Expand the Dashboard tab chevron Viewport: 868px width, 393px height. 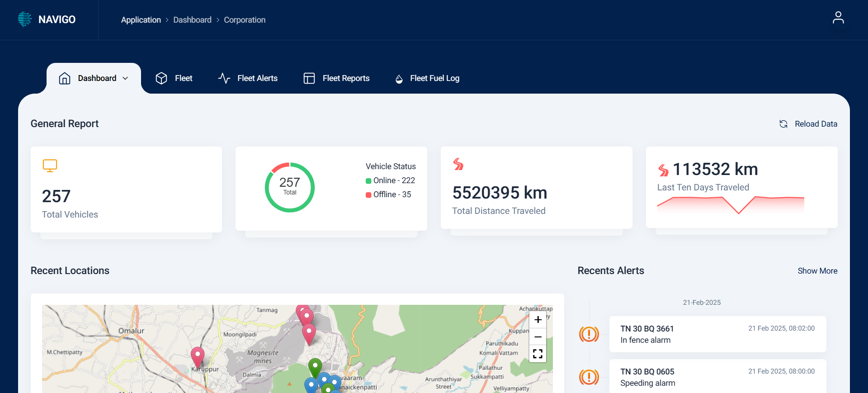pos(125,78)
